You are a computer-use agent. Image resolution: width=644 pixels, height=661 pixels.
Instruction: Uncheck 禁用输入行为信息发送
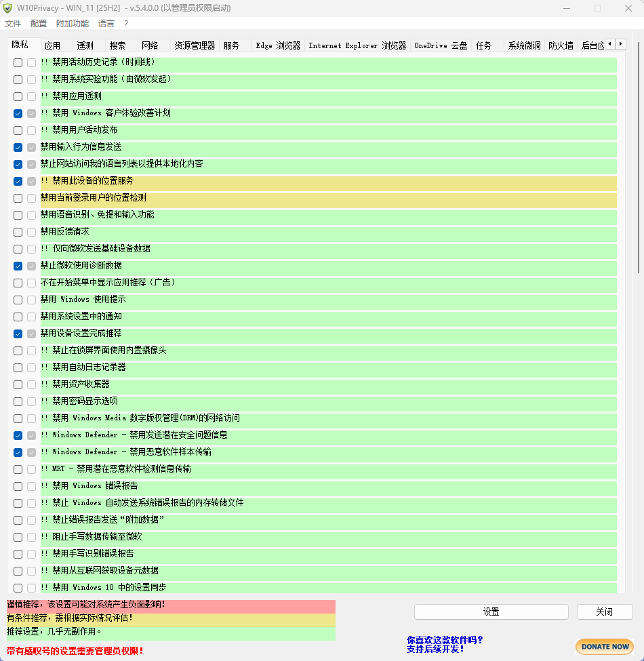(x=18, y=147)
